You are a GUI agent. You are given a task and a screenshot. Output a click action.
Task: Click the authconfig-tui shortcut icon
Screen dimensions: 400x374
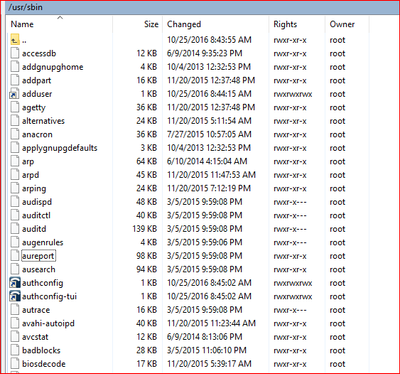click(15, 296)
